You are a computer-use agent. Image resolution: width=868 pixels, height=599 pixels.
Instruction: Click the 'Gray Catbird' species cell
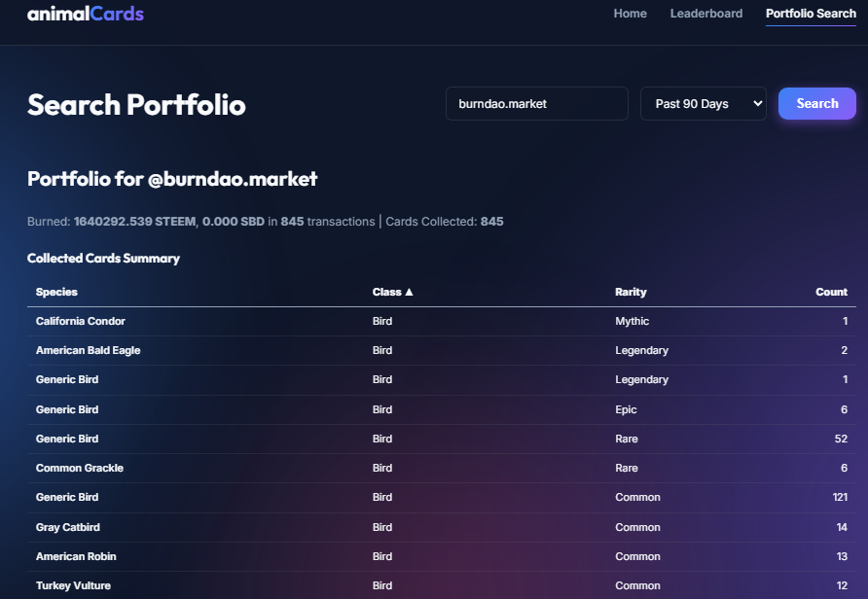click(67, 527)
